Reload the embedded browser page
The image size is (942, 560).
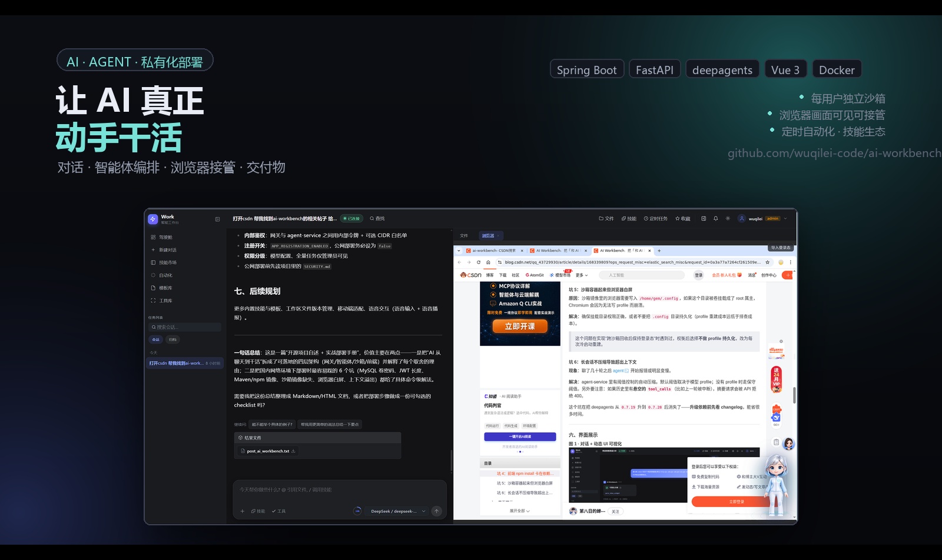(479, 262)
